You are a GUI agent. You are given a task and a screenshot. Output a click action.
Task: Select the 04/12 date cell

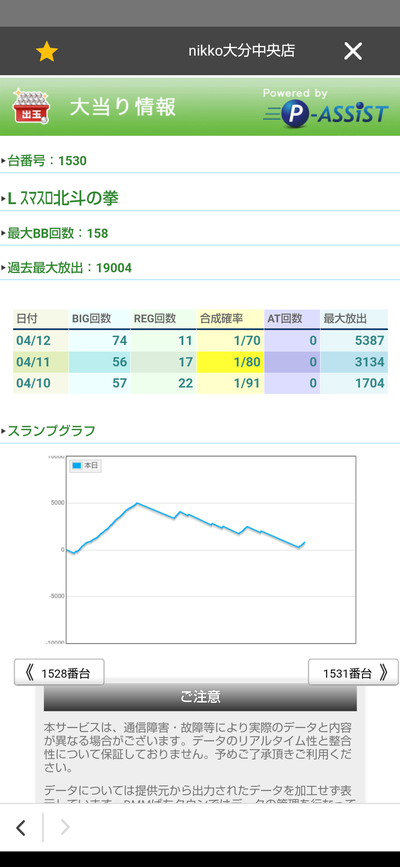click(x=40, y=341)
